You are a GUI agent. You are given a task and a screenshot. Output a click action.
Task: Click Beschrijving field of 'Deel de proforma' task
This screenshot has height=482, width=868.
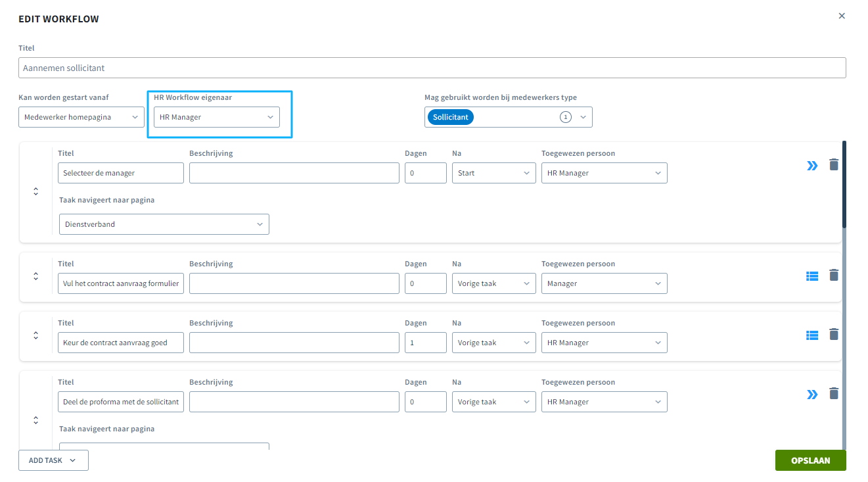(x=294, y=402)
